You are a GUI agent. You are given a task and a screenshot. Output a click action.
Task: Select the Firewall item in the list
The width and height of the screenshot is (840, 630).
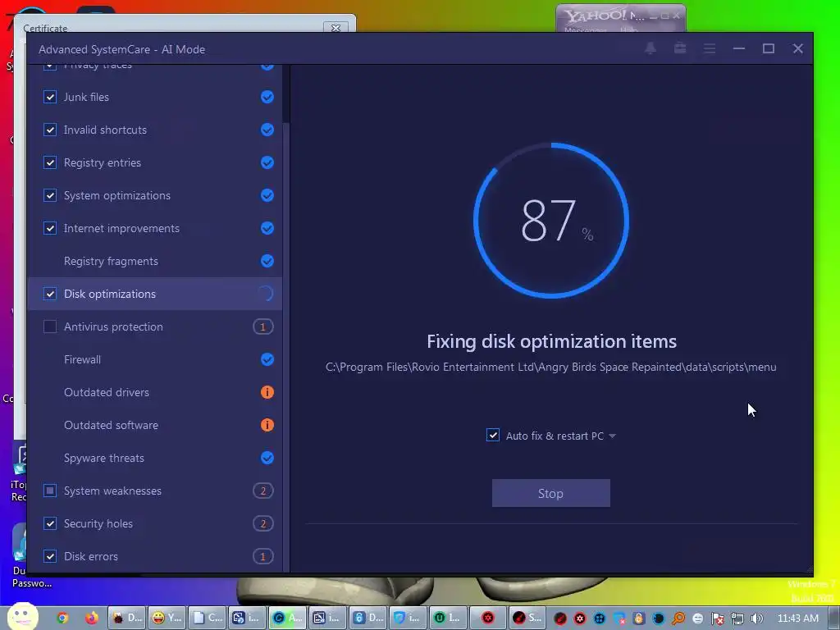pos(155,359)
